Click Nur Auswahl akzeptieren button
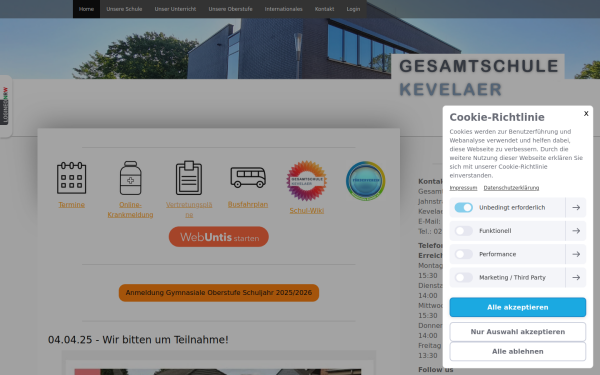The height and width of the screenshot is (375, 600). (x=518, y=332)
